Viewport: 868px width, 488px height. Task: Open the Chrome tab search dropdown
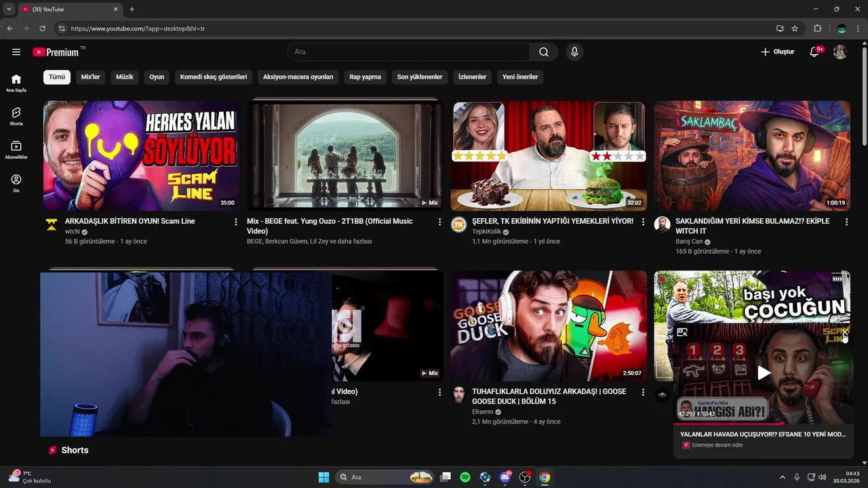point(9,9)
